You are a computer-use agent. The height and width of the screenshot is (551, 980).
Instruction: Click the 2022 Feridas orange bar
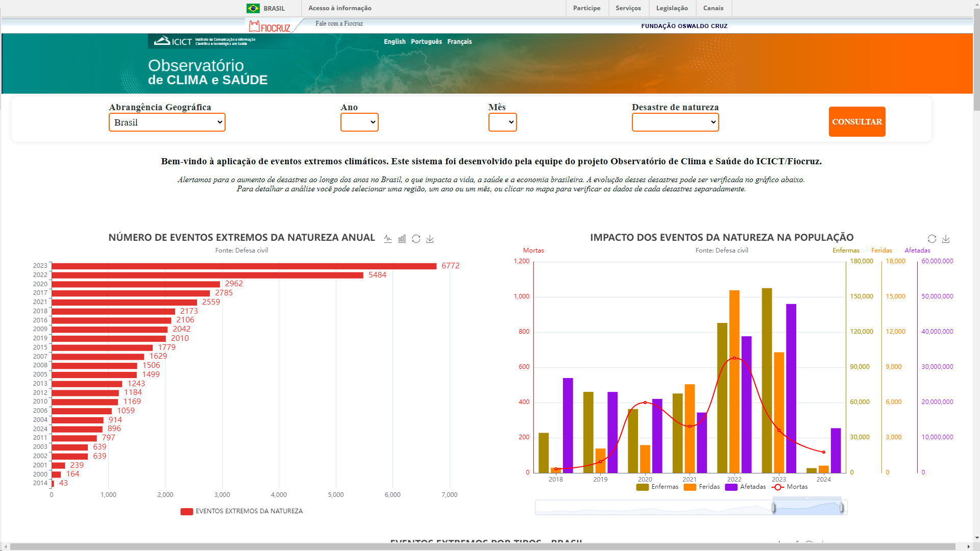click(734, 382)
